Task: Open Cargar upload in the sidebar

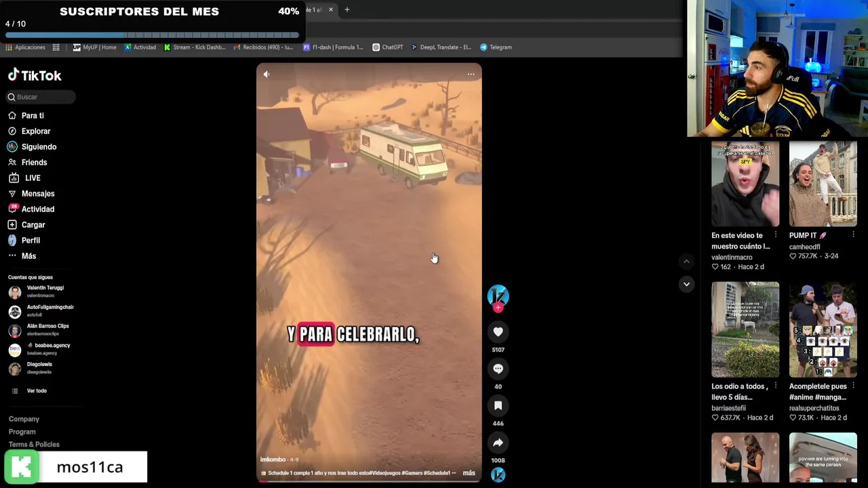Action: [33, 224]
